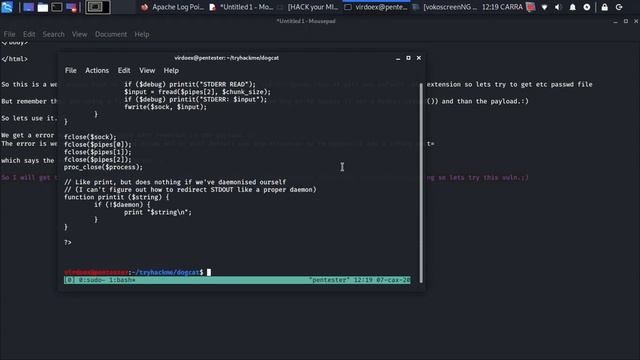Click the fourth launcher icon with red badge
Viewport: 640px width, 360px height.
tap(71, 7)
